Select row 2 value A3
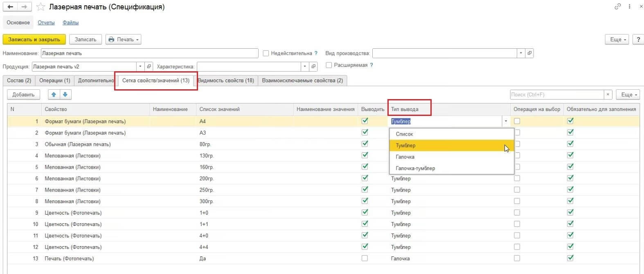 click(245, 133)
